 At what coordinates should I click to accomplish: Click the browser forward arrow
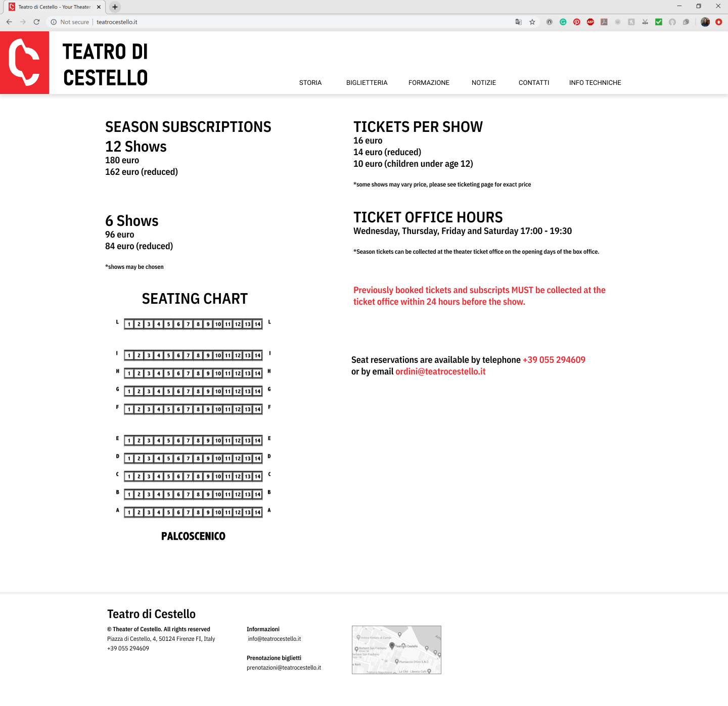(x=23, y=22)
